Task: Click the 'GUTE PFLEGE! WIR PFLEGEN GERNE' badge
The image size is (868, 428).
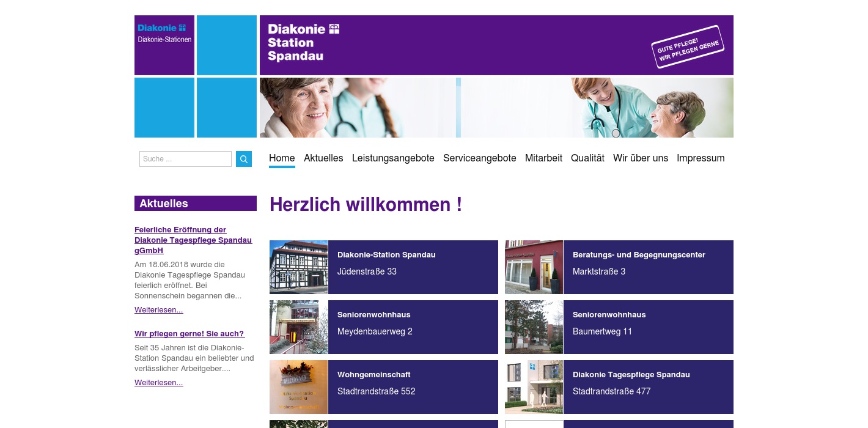Action: coord(688,46)
